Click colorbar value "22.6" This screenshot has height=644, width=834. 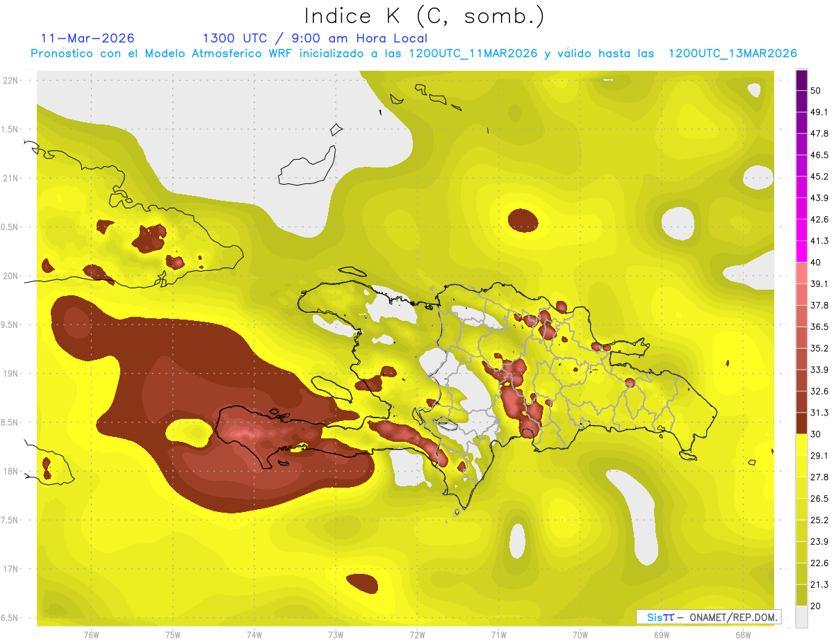[819, 563]
